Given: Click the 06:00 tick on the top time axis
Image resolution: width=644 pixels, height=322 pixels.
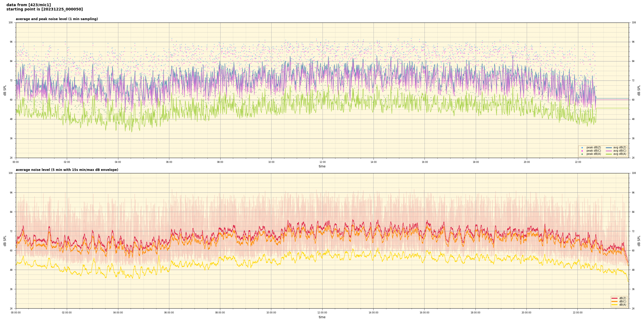Looking at the screenshot, I should pyautogui.click(x=169, y=162).
